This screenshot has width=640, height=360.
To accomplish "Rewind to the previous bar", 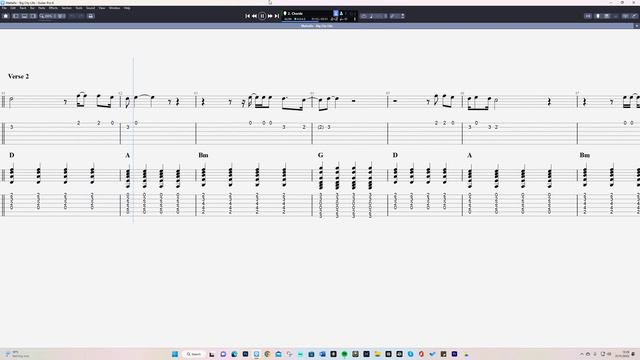I will point(254,16).
